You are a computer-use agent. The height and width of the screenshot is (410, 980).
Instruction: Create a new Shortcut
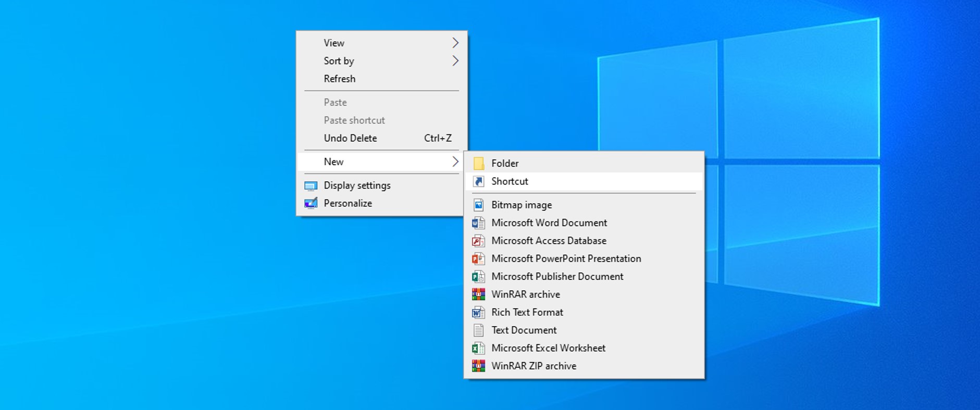pos(584,181)
